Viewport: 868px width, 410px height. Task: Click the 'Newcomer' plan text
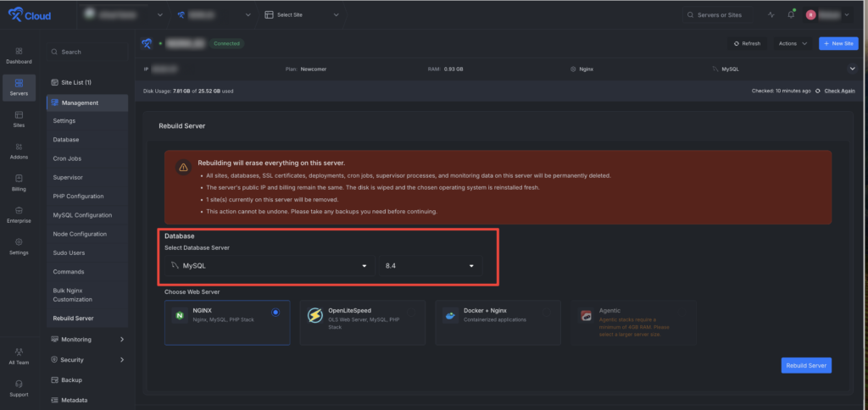pos(315,69)
